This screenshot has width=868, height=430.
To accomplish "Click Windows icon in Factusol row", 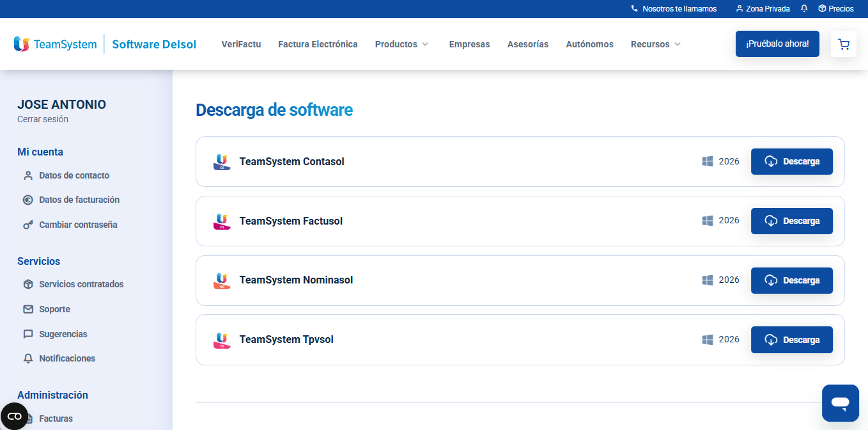I will 708,221.
